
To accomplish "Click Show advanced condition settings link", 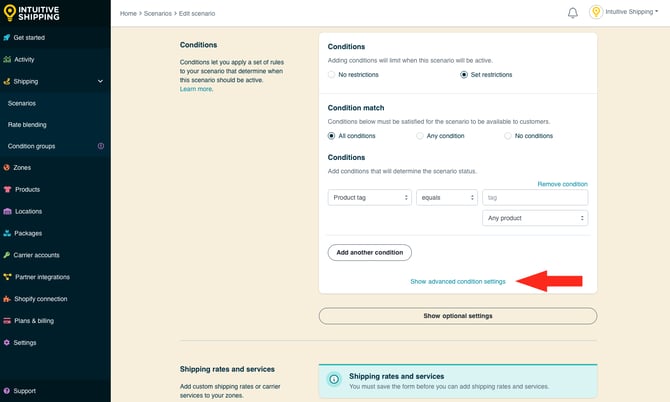I will pos(457,282).
